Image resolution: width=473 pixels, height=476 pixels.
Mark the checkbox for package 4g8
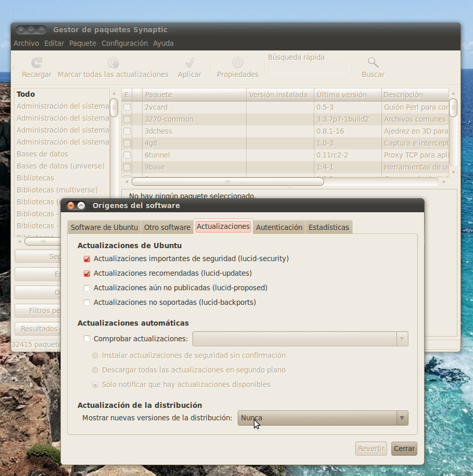tap(127, 143)
